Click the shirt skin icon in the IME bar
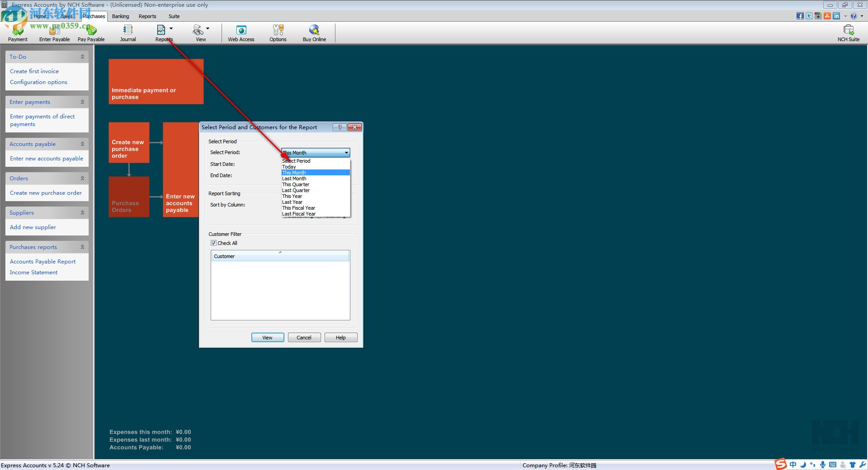This screenshot has width=868, height=470. point(853,465)
